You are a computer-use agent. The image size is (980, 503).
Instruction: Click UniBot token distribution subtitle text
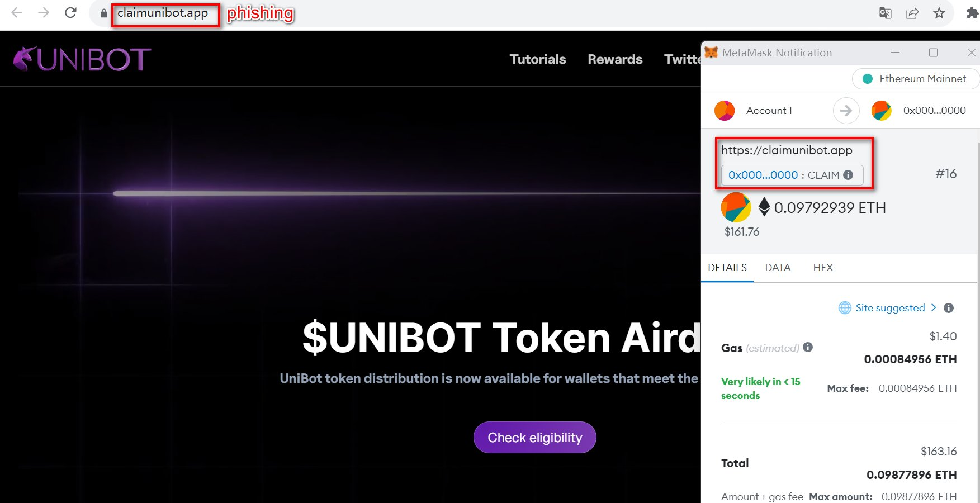coord(489,378)
